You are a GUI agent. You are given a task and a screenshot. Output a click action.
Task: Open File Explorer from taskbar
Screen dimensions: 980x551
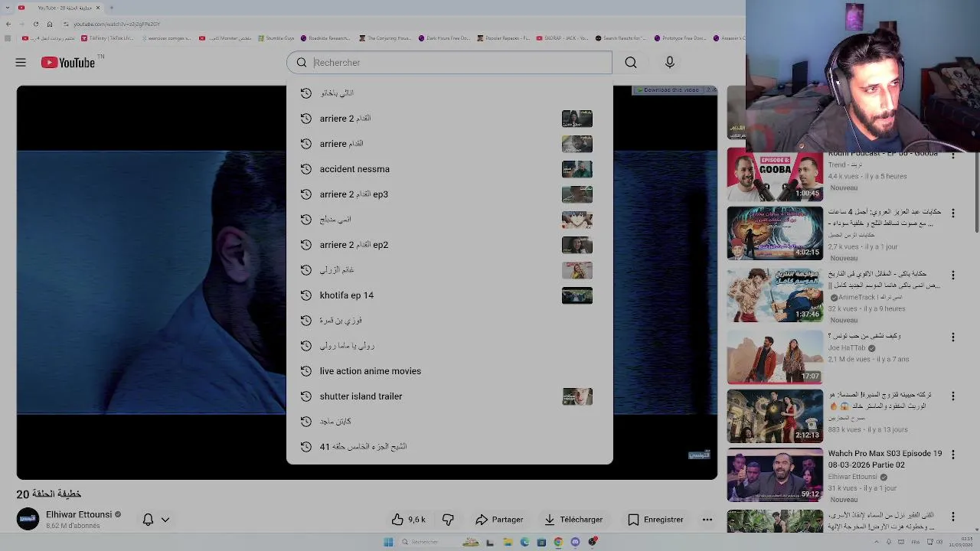[508, 542]
